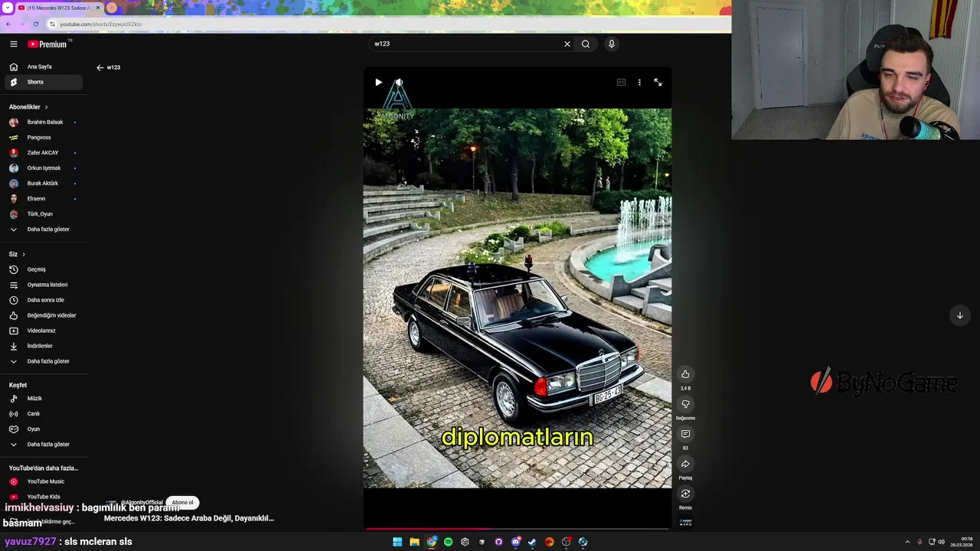Viewport: 980px width, 551px height.
Task: Open Geçmiş history
Action: coord(44,269)
